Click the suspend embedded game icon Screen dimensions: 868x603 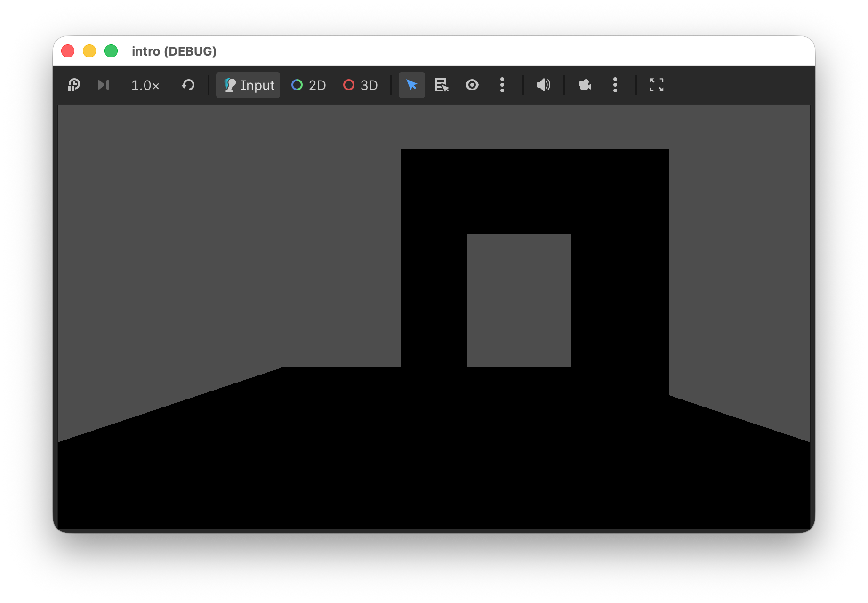(x=74, y=85)
